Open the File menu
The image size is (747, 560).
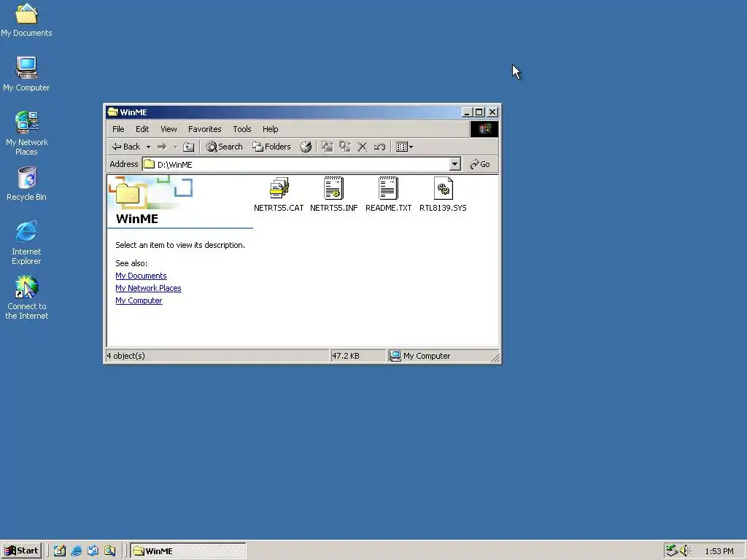click(x=118, y=129)
